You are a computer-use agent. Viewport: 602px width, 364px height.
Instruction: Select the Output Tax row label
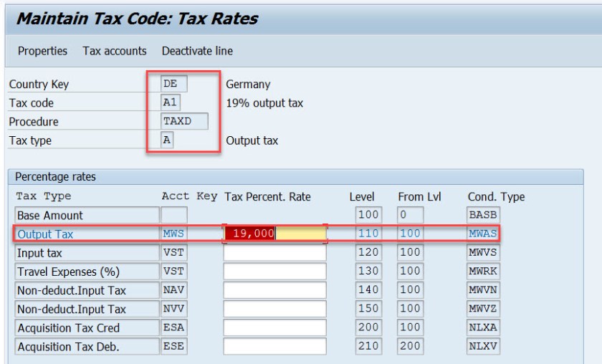pyautogui.click(x=87, y=234)
